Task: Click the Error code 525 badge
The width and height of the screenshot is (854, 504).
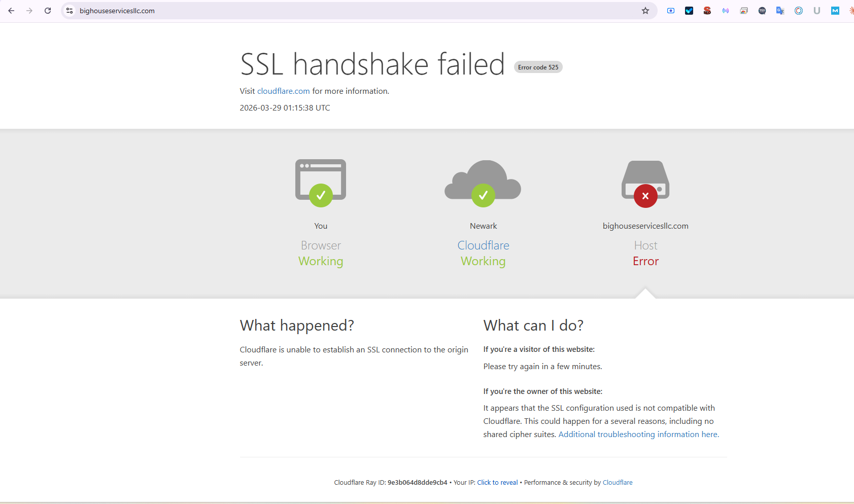Action: pos(538,67)
